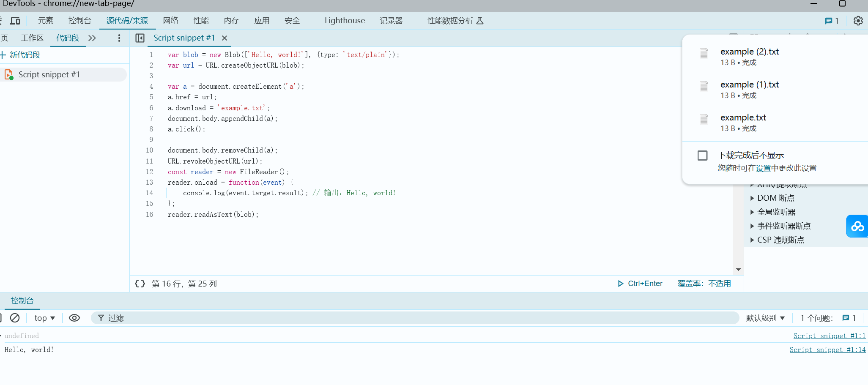Open the 网络 panel tab
This screenshot has width=868, height=385.
[x=170, y=21]
